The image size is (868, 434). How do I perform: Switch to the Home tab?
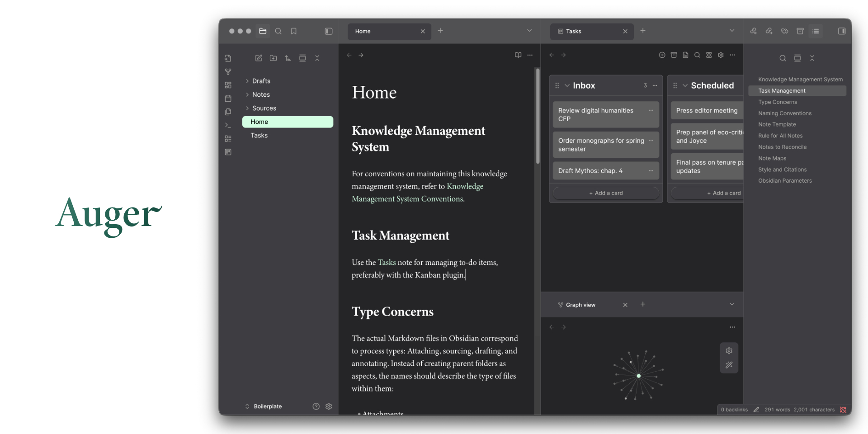point(389,31)
